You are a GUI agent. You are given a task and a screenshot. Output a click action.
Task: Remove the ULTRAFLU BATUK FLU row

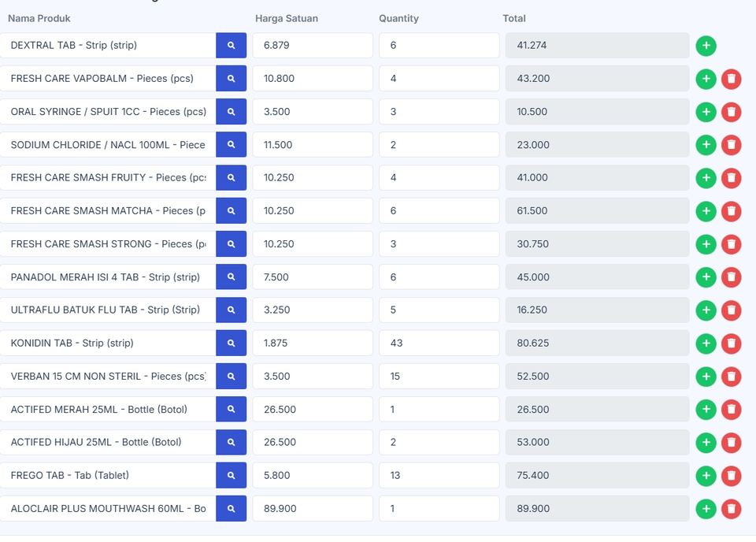pyautogui.click(x=732, y=310)
